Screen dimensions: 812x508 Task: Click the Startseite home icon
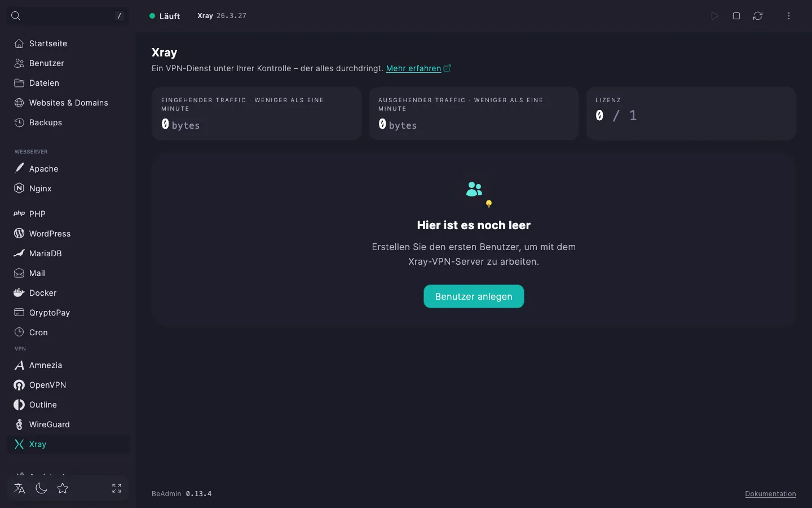point(19,43)
